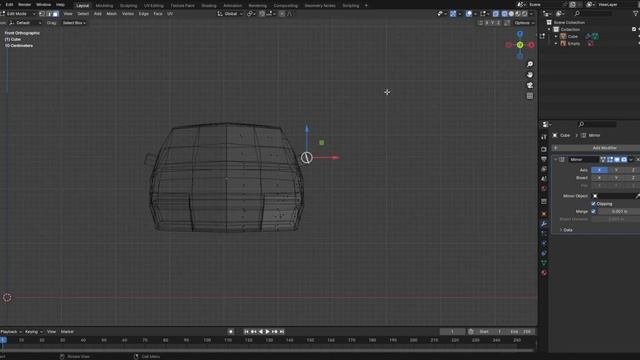Click the blue Z axis on navigation gizmo
This screenshot has width=640, height=360.
tap(520, 34)
